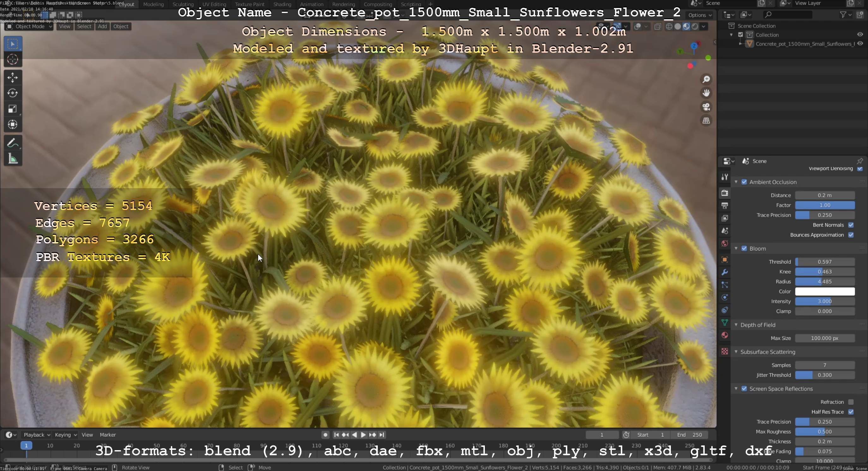Image resolution: width=868 pixels, height=471 pixels.
Task: Open the Object Constraints properties tab
Action: 725,310
